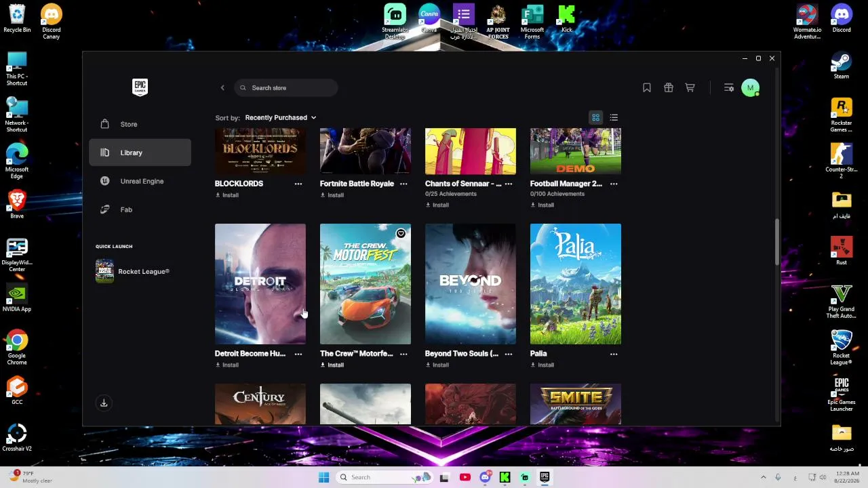868x488 pixels.
Task: Install Palia
Action: 542,365
